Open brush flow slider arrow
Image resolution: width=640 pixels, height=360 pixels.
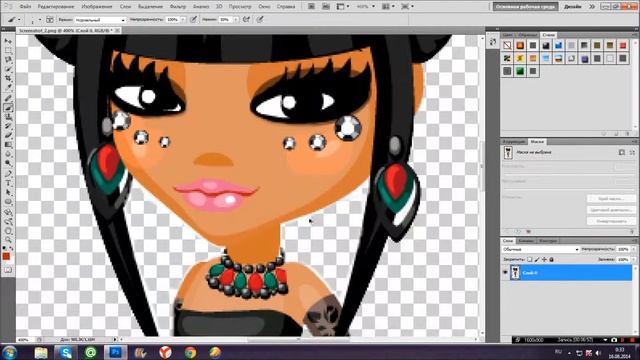pos(236,20)
